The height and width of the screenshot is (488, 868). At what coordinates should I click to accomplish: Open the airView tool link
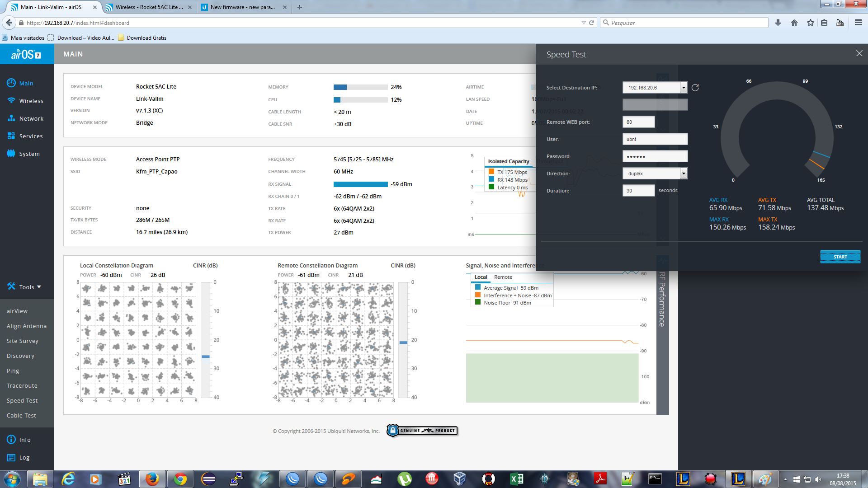(17, 311)
